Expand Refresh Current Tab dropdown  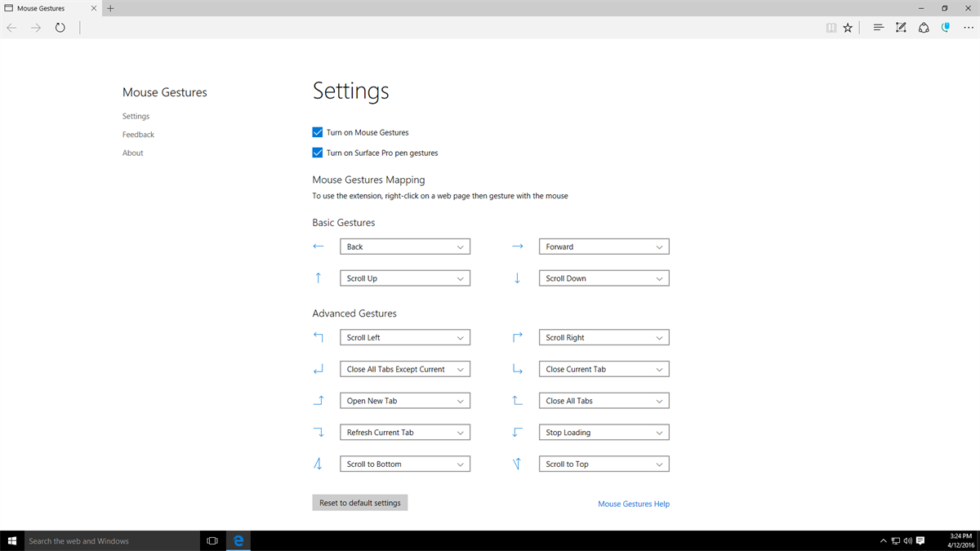[x=405, y=433]
